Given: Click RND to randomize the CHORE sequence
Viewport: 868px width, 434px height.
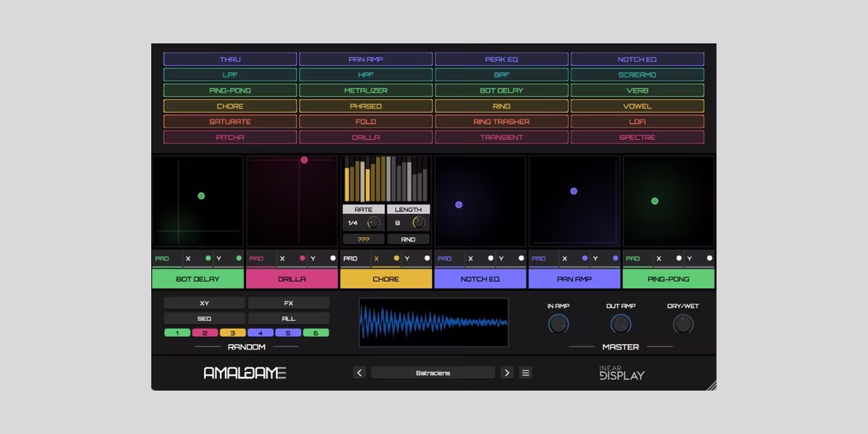Looking at the screenshot, I should pos(408,238).
